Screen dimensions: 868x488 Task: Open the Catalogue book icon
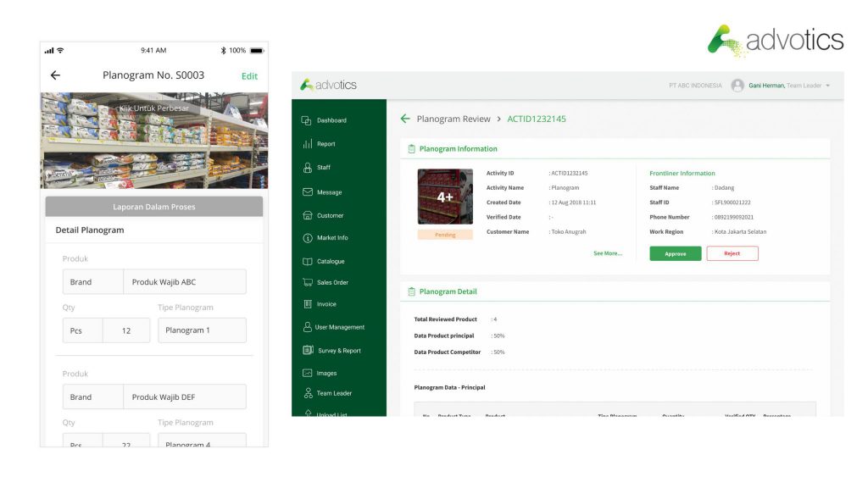[307, 261]
